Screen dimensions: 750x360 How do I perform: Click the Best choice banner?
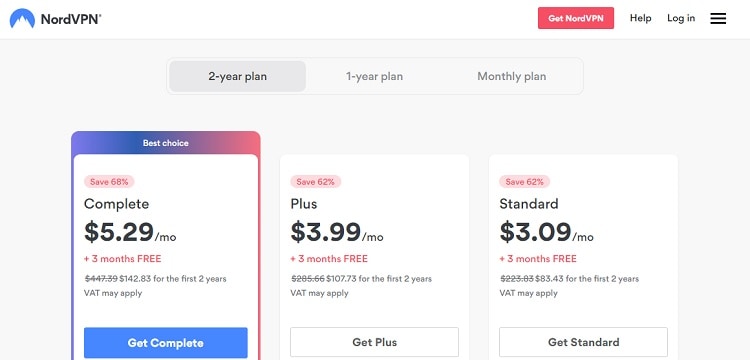[165, 143]
